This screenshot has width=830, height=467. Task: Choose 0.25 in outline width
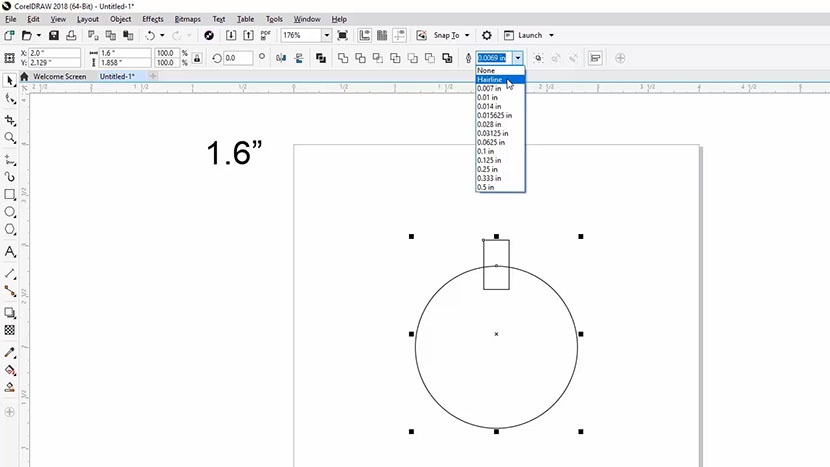pyautogui.click(x=488, y=169)
